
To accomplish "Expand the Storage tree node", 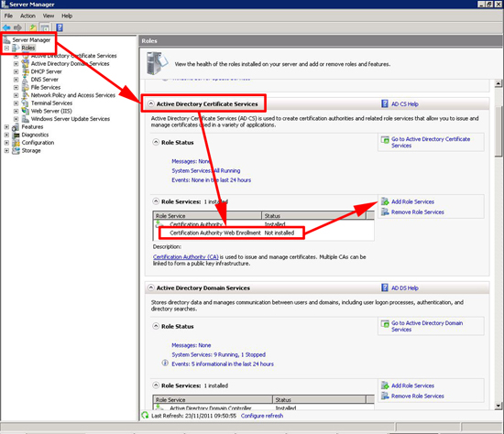I will pos(6,150).
